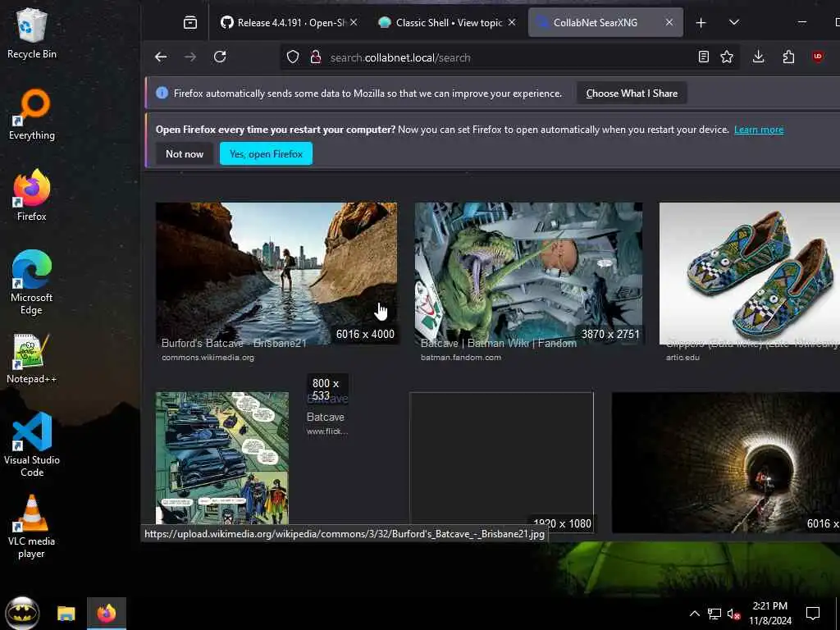The image size is (840, 630).
Task: Show hidden system tray icons
Action: coord(694,614)
